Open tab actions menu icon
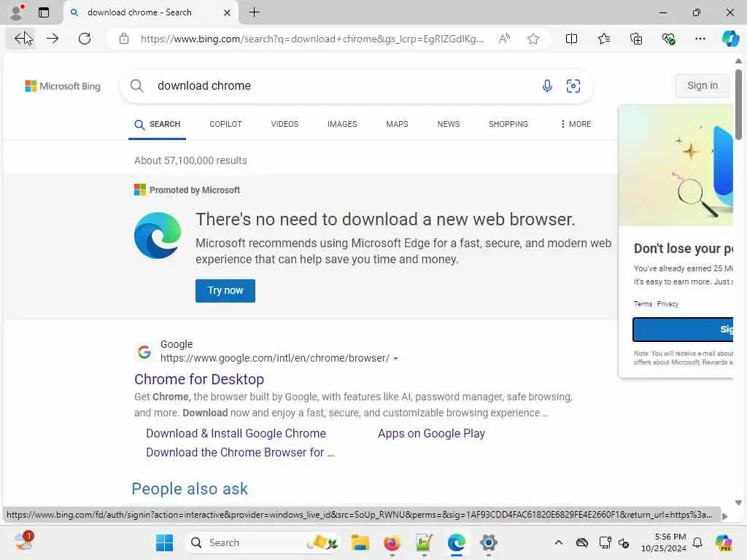This screenshot has width=747, height=560. tap(44, 12)
